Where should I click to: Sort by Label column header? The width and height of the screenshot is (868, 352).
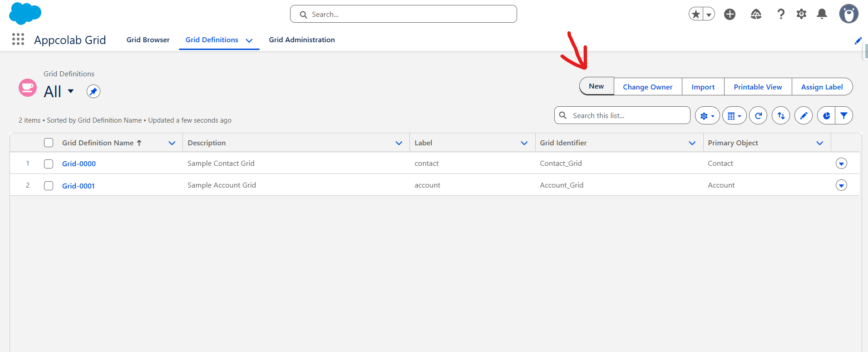[423, 143]
